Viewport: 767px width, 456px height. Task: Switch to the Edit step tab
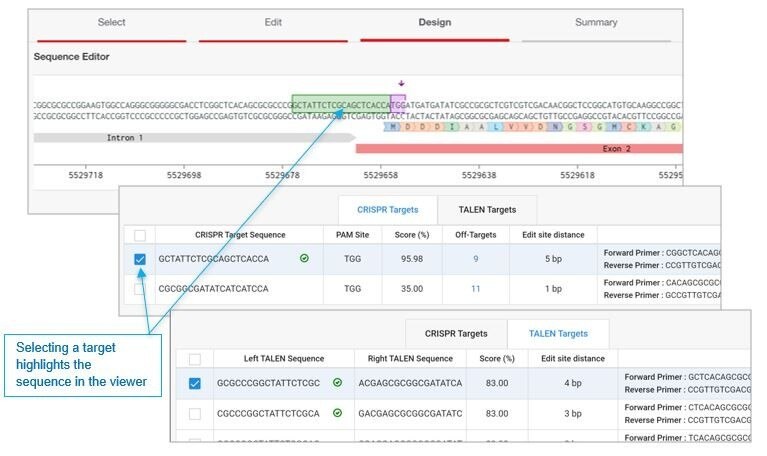click(273, 22)
